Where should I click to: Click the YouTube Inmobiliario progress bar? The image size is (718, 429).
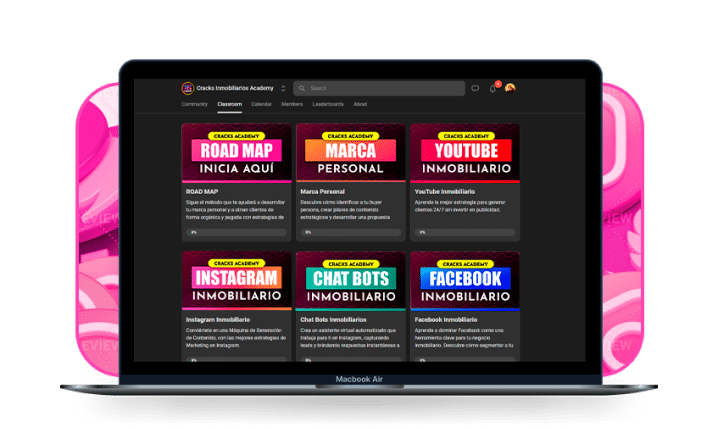tap(465, 232)
